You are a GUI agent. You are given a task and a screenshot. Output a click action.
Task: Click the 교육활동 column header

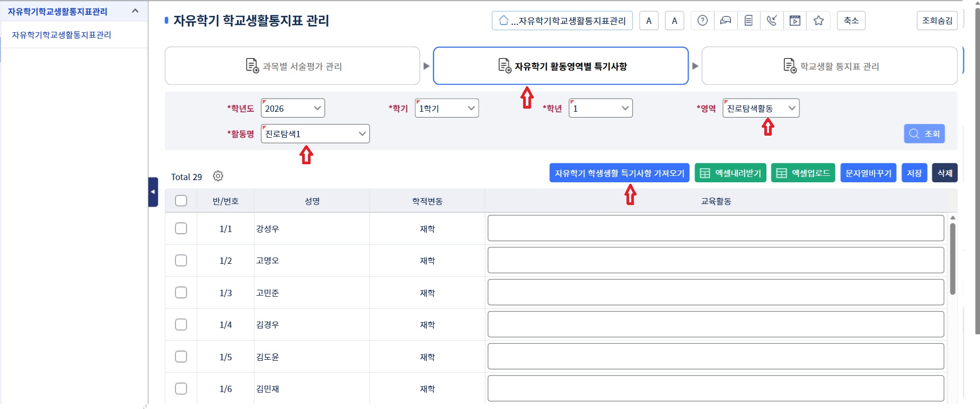[716, 201]
